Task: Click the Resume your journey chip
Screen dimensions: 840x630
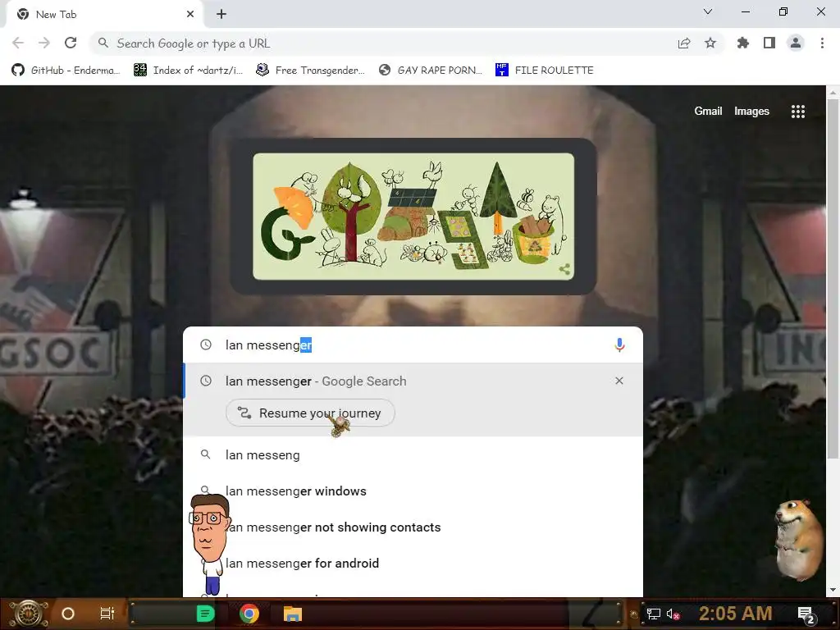Action: point(310,413)
